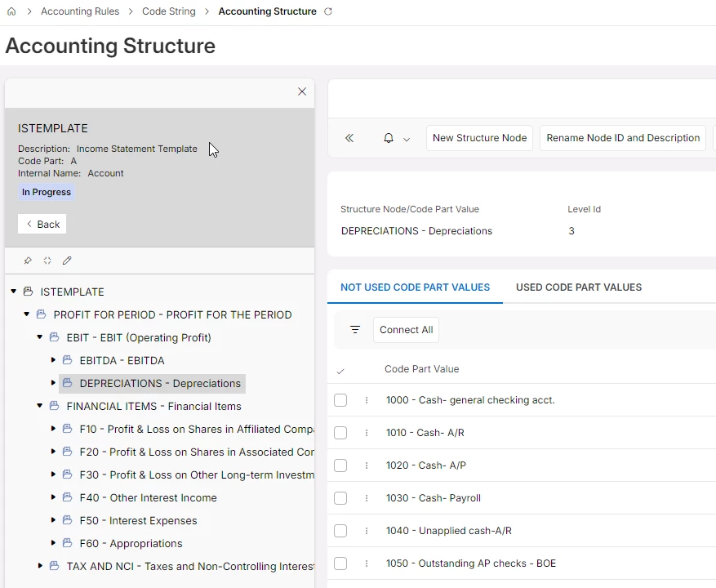Open row menu for 1000 - Cash general checking
Viewport: 716px width, 588px height.
[x=367, y=400]
